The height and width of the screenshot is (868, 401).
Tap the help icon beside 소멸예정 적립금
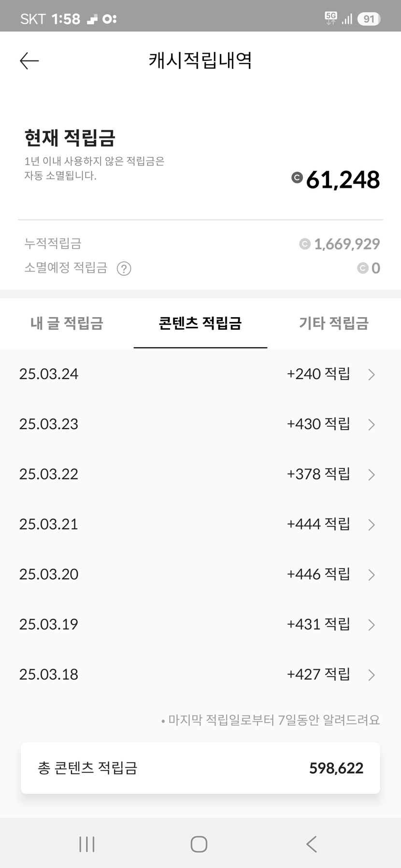click(124, 268)
